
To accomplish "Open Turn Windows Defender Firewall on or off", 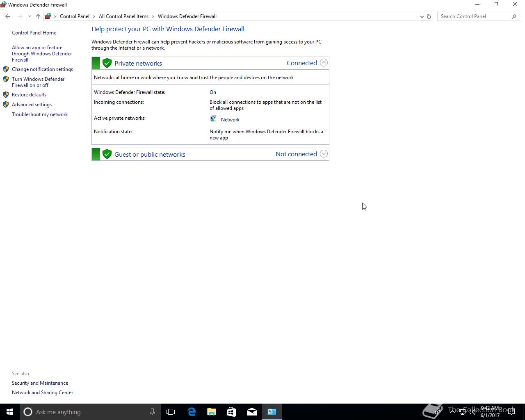I will click(38, 82).
